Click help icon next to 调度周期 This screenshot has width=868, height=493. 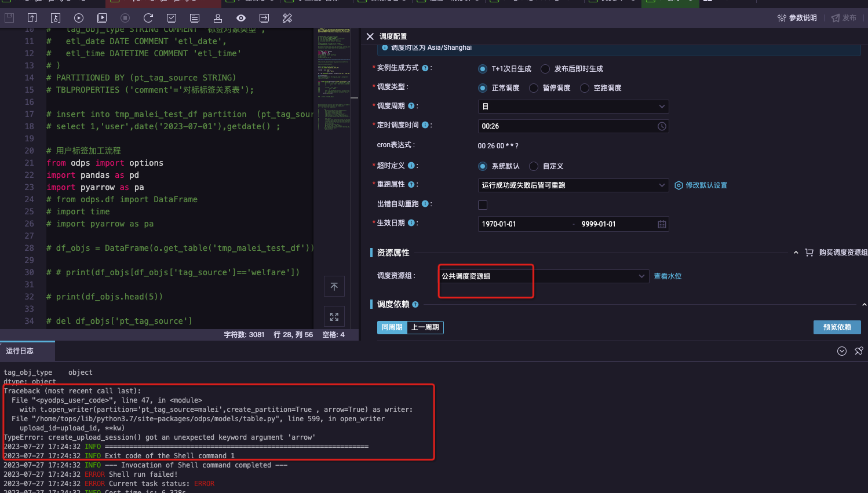coord(411,106)
